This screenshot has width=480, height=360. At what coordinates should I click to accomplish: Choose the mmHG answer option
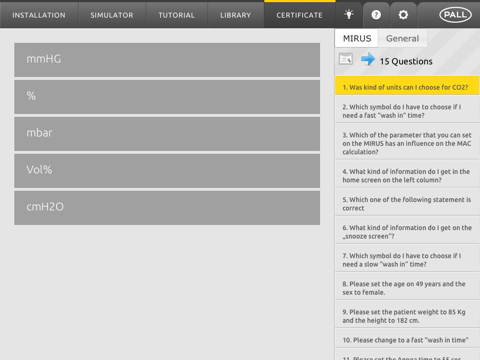point(167,60)
